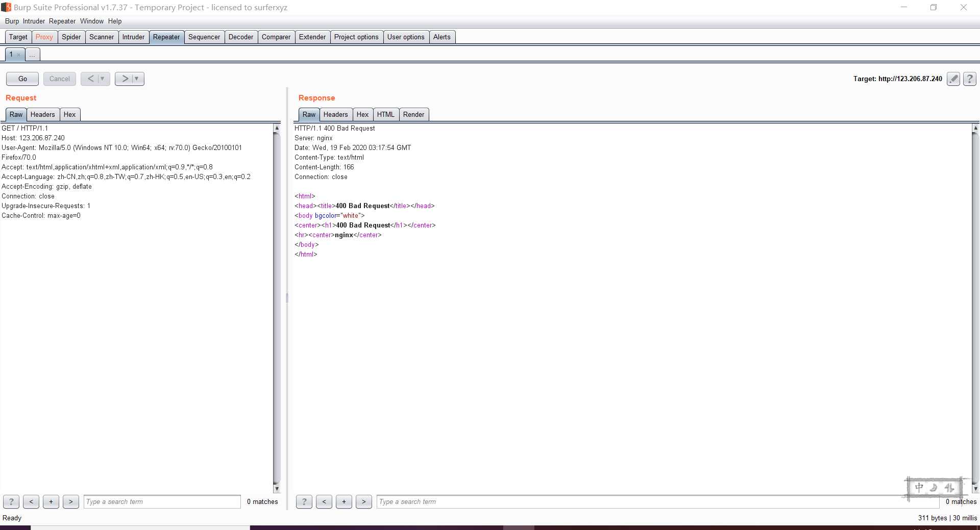
Task: Select request Hex view tab
Action: (x=70, y=115)
